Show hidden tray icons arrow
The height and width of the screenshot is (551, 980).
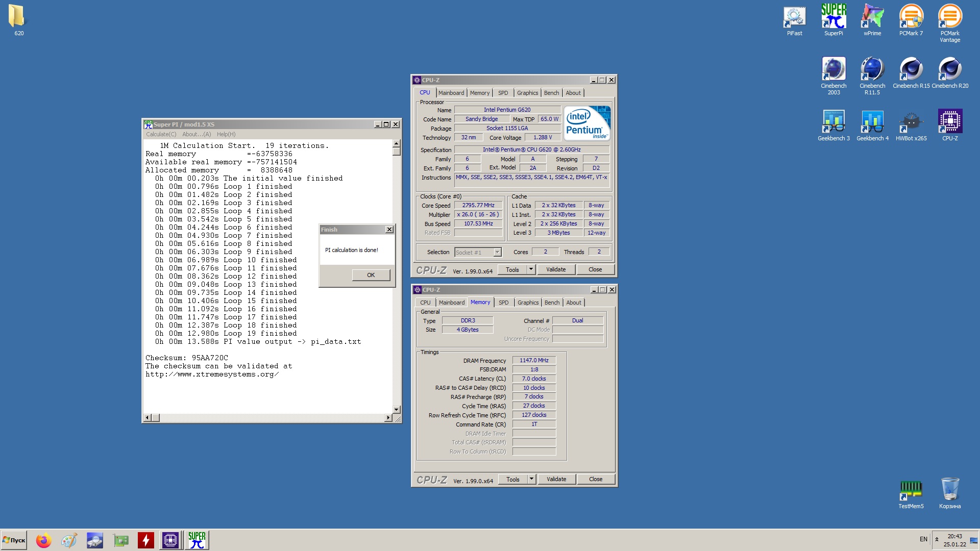[x=937, y=540]
